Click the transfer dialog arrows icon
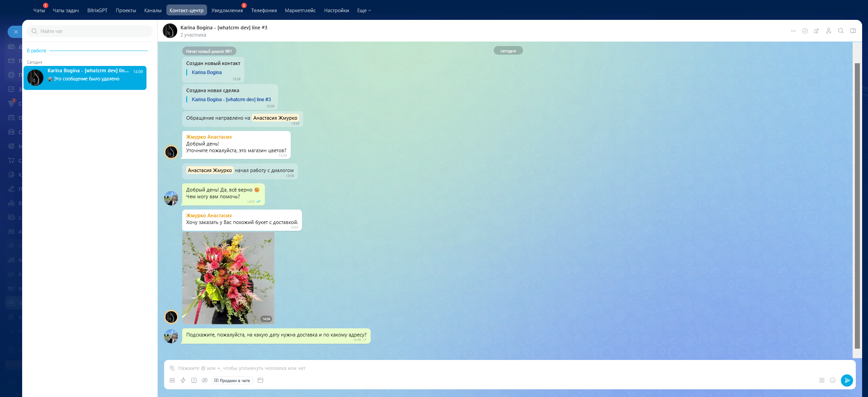The width and height of the screenshot is (868, 397). [x=816, y=31]
